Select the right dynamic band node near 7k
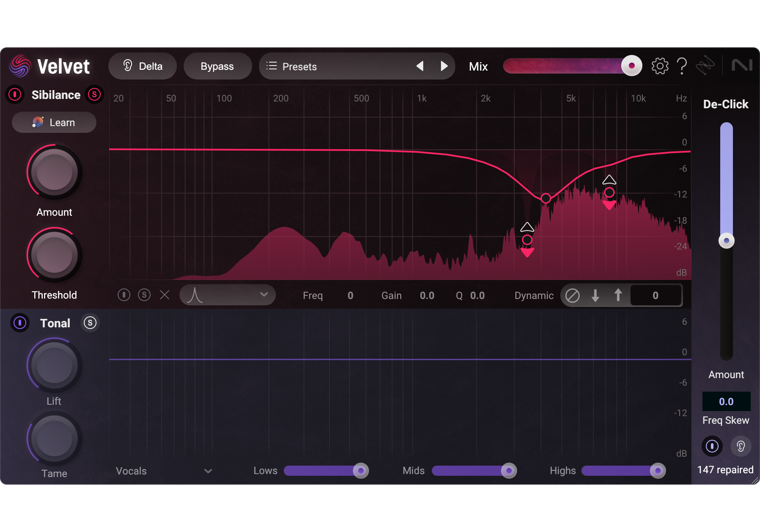 pyautogui.click(x=609, y=192)
